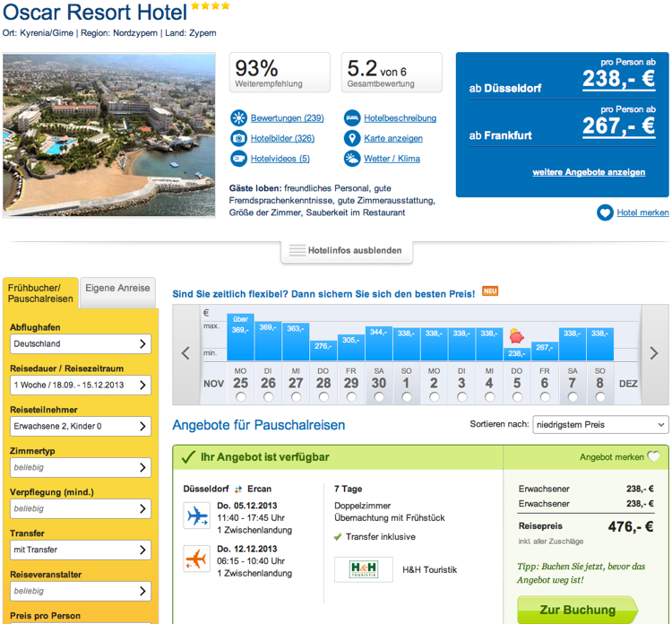Image resolution: width=672 pixels, height=624 pixels.
Task: Select the date radio for Nov 25
Action: click(x=240, y=397)
